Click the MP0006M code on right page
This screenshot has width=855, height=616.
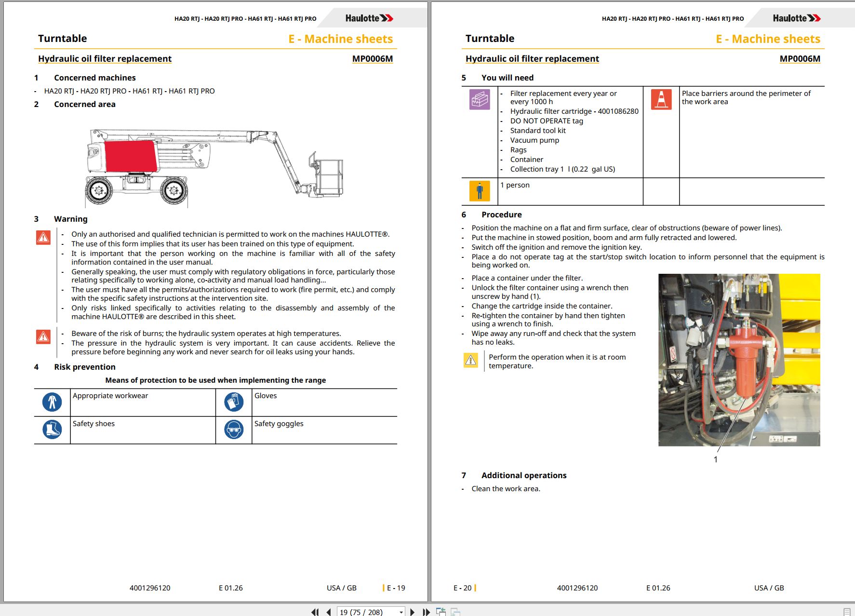tap(800, 59)
